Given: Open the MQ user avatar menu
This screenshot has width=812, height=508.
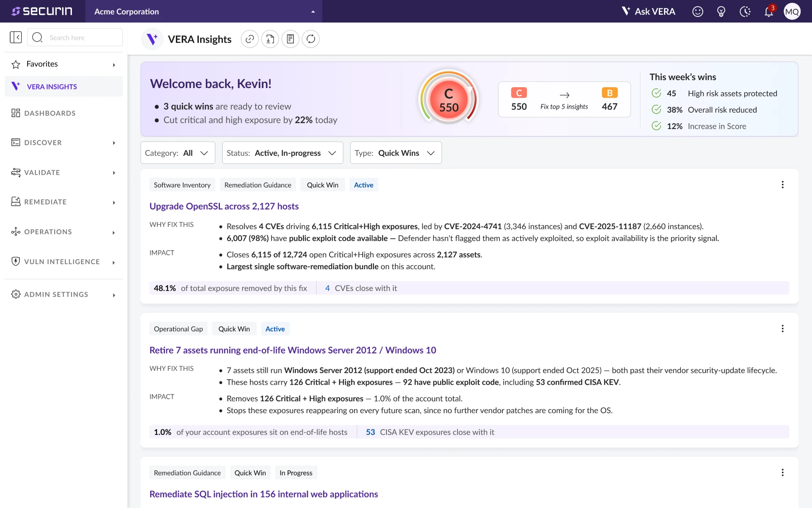Looking at the screenshot, I should 792,11.
